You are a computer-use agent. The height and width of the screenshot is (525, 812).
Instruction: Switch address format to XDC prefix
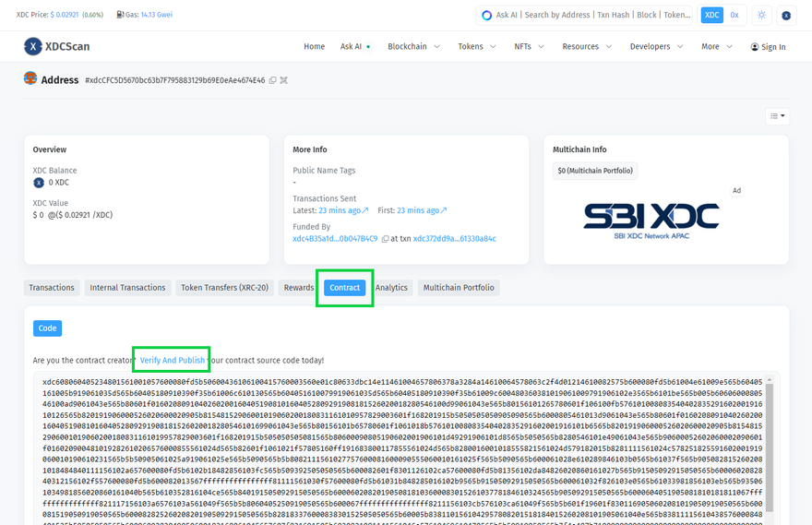pos(712,16)
